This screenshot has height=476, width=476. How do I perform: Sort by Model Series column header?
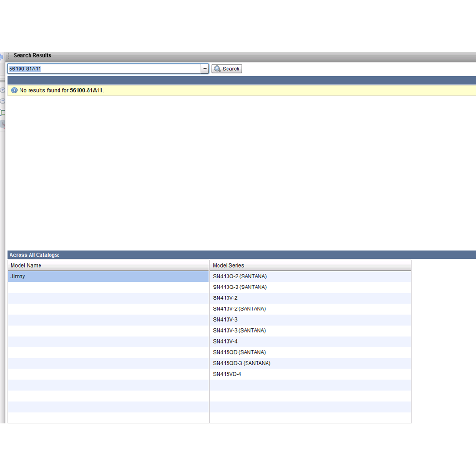tap(310, 265)
